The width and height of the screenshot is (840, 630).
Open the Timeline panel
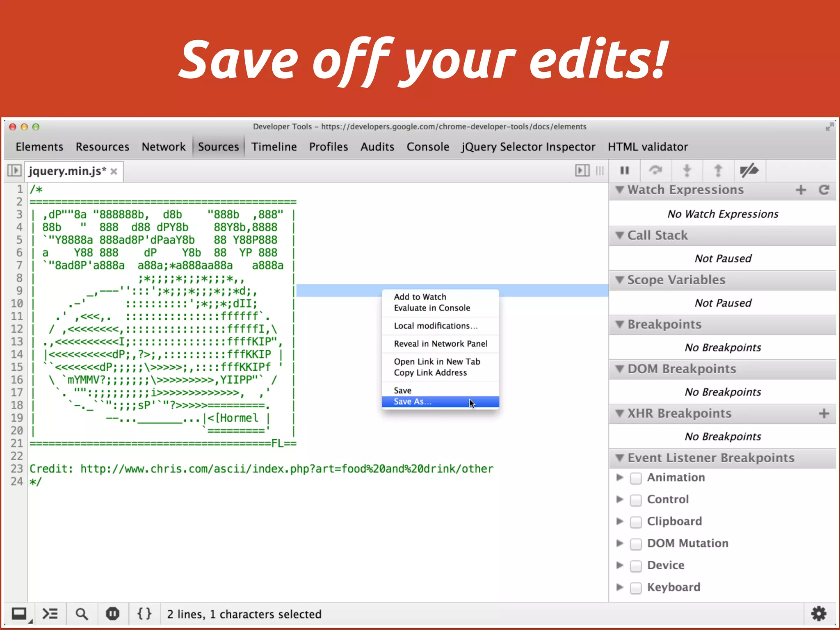coord(274,147)
